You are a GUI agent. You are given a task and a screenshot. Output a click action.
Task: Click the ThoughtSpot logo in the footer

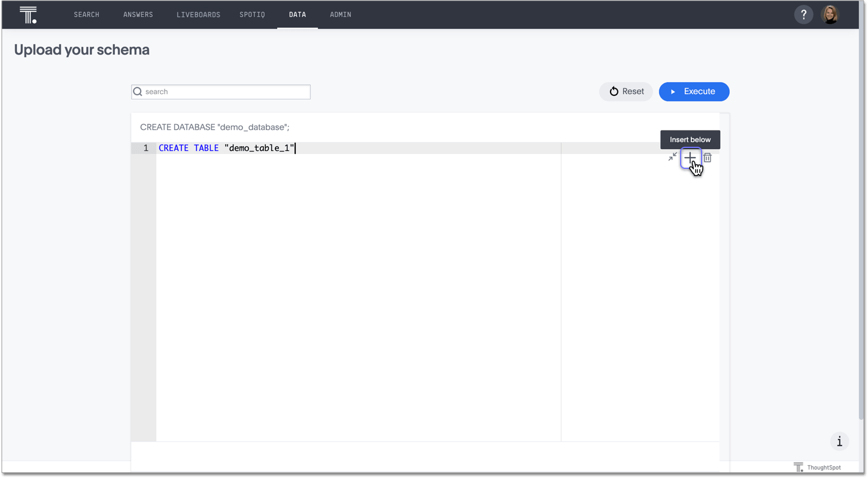799,467
